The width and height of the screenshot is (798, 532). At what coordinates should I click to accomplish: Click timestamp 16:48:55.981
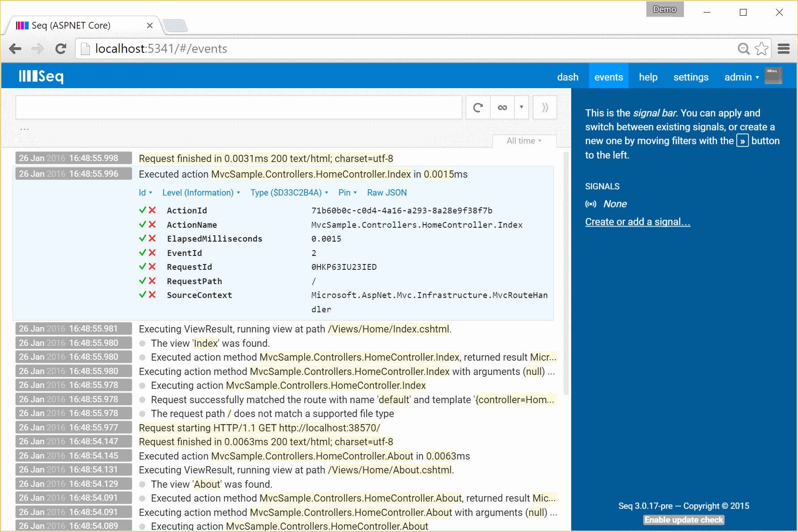point(74,328)
